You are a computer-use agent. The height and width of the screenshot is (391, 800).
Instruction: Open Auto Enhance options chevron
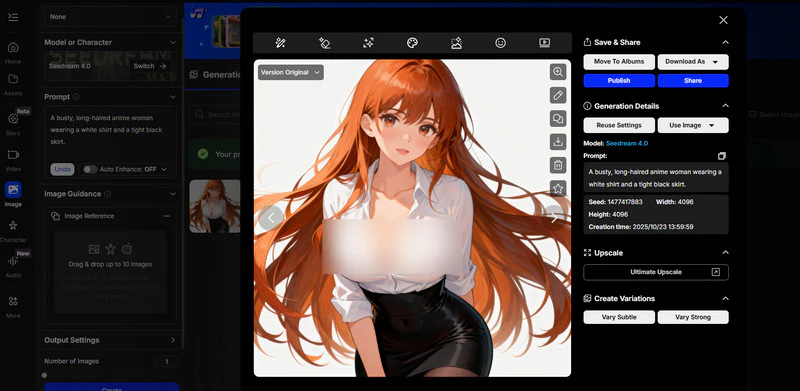pyautogui.click(x=164, y=169)
